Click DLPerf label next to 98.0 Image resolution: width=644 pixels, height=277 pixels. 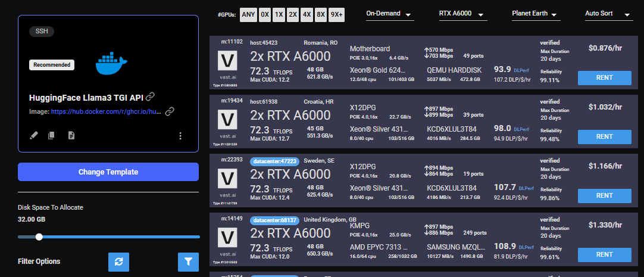point(521,129)
